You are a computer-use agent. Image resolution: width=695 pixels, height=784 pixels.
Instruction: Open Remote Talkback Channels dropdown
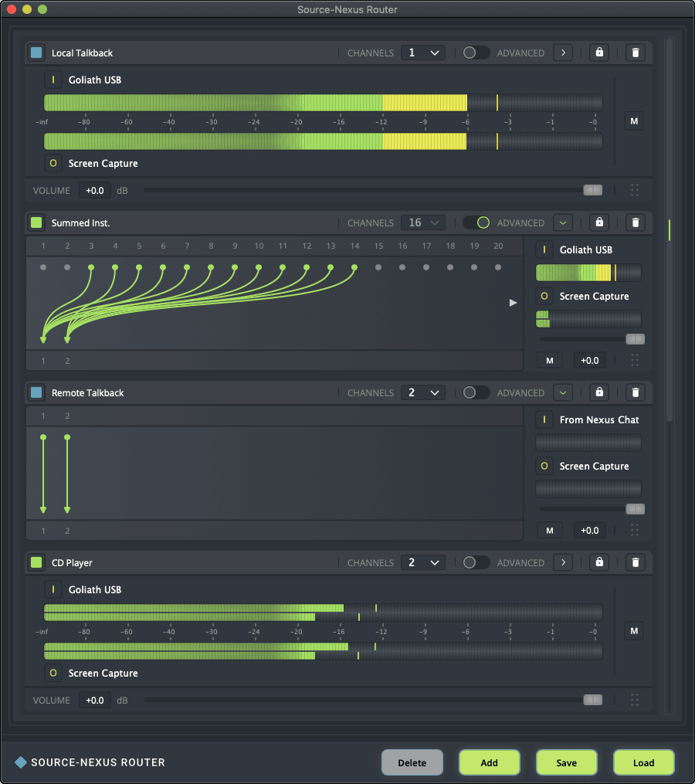(x=423, y=393)
